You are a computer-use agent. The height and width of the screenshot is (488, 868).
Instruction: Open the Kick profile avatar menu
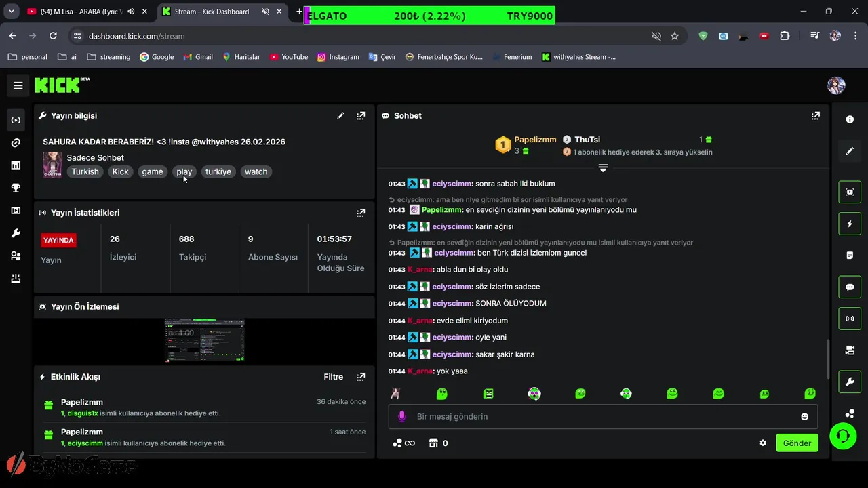pyautogui.click(x=836, y=85)
